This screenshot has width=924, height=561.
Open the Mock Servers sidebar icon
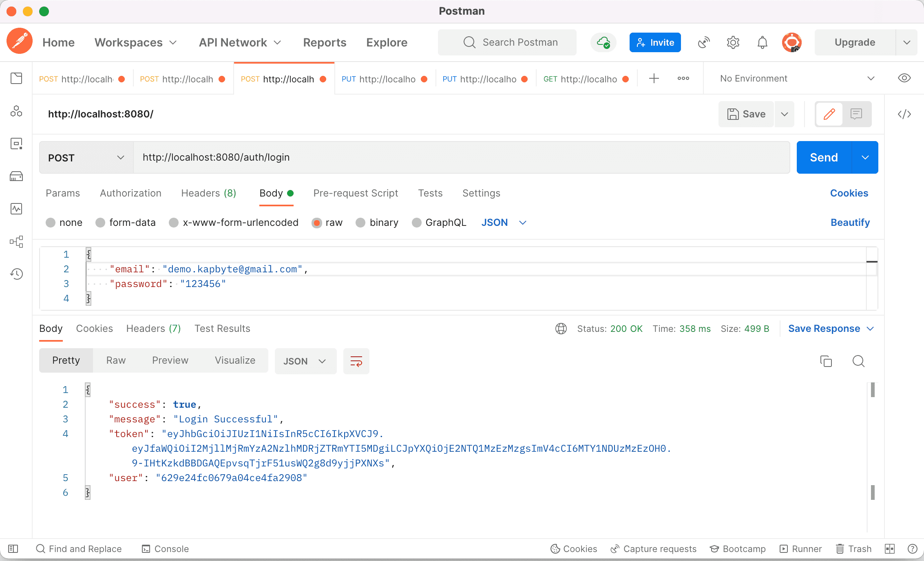point(16,176)
